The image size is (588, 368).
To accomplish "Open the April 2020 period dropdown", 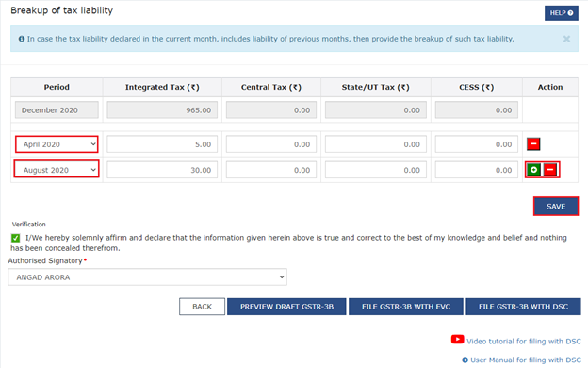I will [57, 144].
